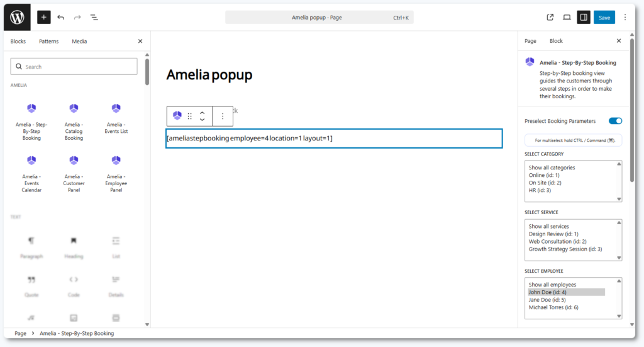Click the Undo arrow icon
644x347 pixels.
[x=61, y=18]
